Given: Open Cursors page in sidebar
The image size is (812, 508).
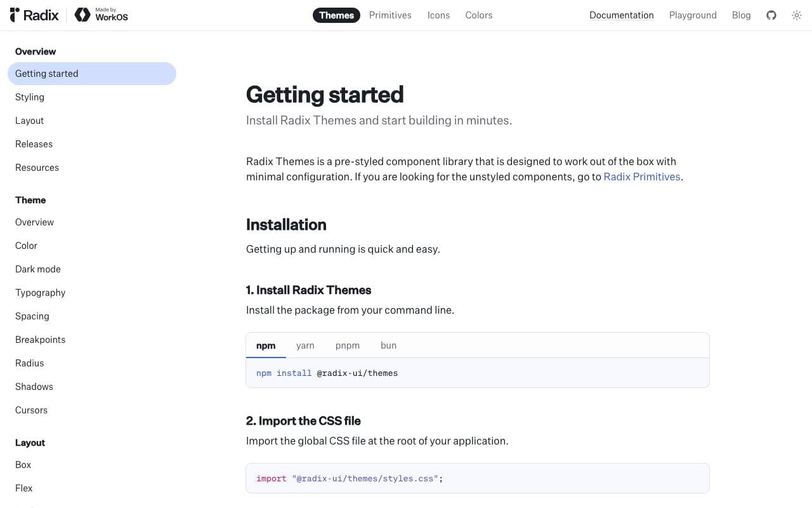Looking at the screenshot, I should tap(92, 410).
